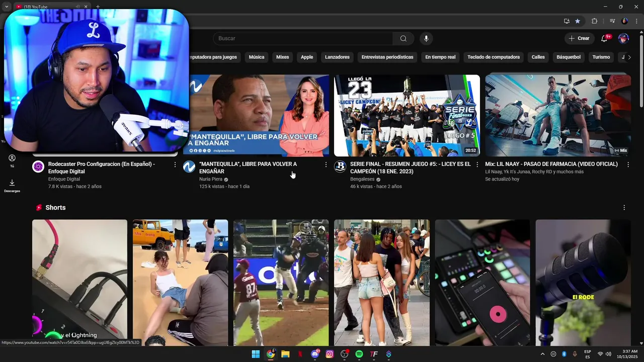Select the En tiempo real chip

440,57
